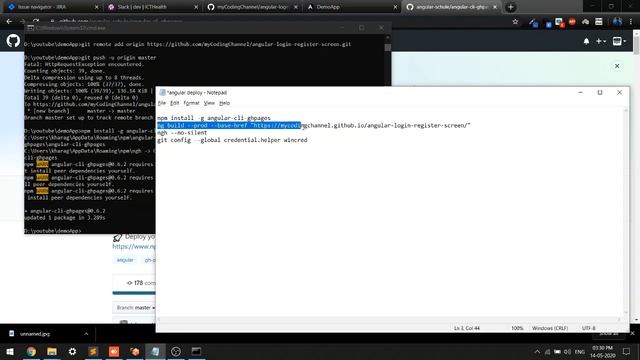Click the cmd prompt line 'D:\youtube\demoApp>'
This screenshot has width=640, height=360.
point(53,231)
